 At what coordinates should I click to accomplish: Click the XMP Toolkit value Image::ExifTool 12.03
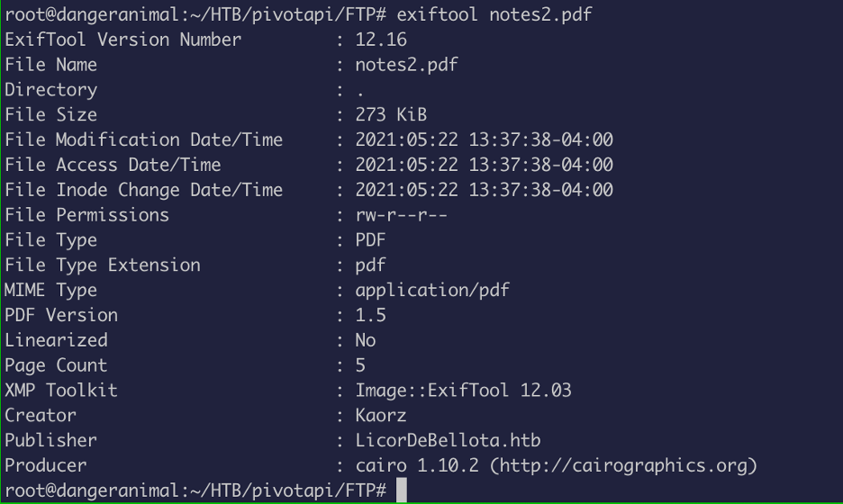[463, 390]
